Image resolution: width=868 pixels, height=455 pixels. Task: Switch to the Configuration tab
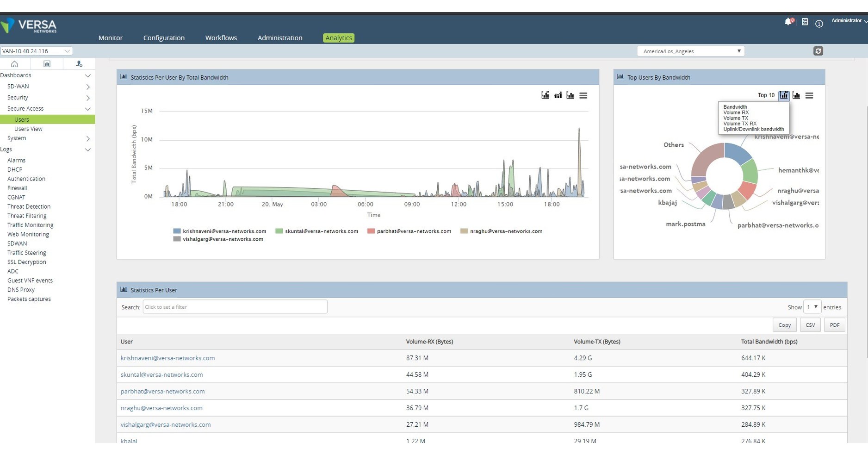coord(164,38)
